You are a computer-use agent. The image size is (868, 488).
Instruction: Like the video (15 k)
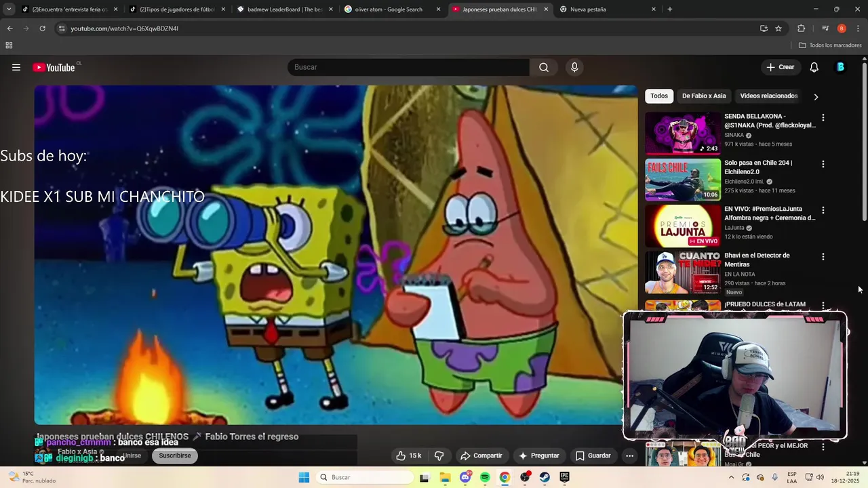click(x=409, y=455)
